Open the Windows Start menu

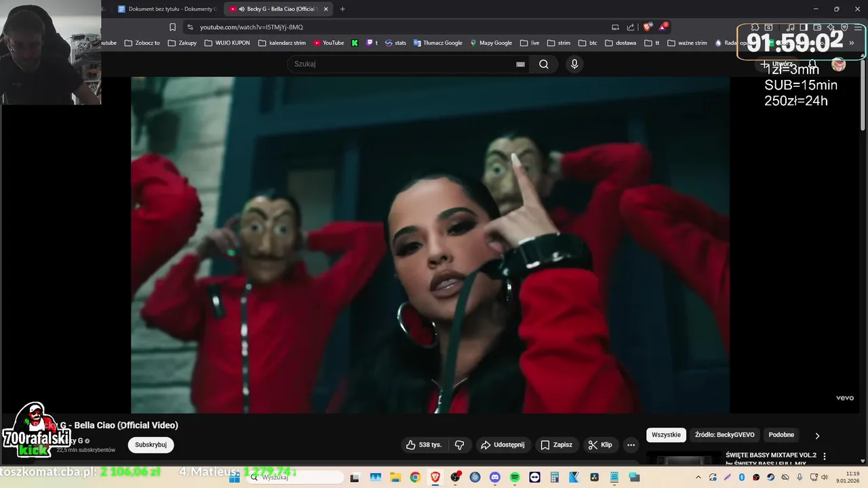click(x=235, y=477)
